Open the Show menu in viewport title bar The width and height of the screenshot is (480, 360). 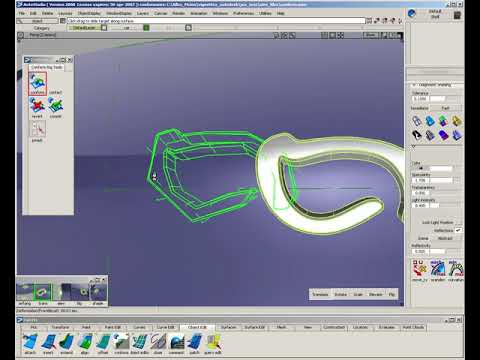click(x=370, y=35)
